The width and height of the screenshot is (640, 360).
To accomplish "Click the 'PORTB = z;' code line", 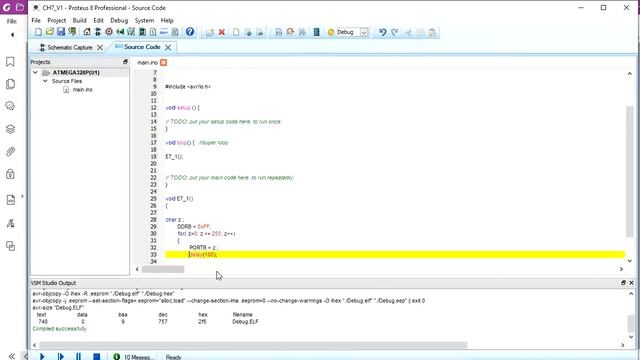I will 204,247.
